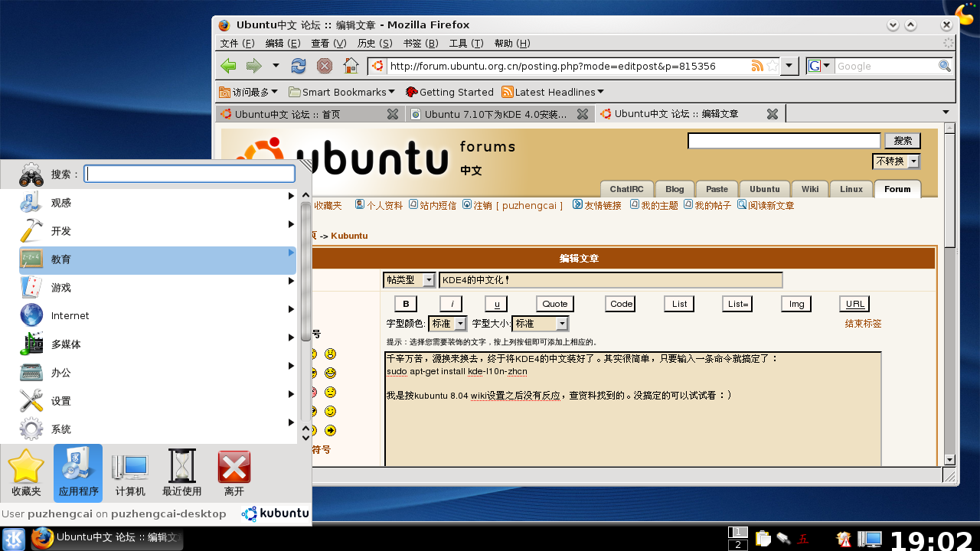
Task: Open the 工具 (T) tools menu
Action: tap(466, 44)
